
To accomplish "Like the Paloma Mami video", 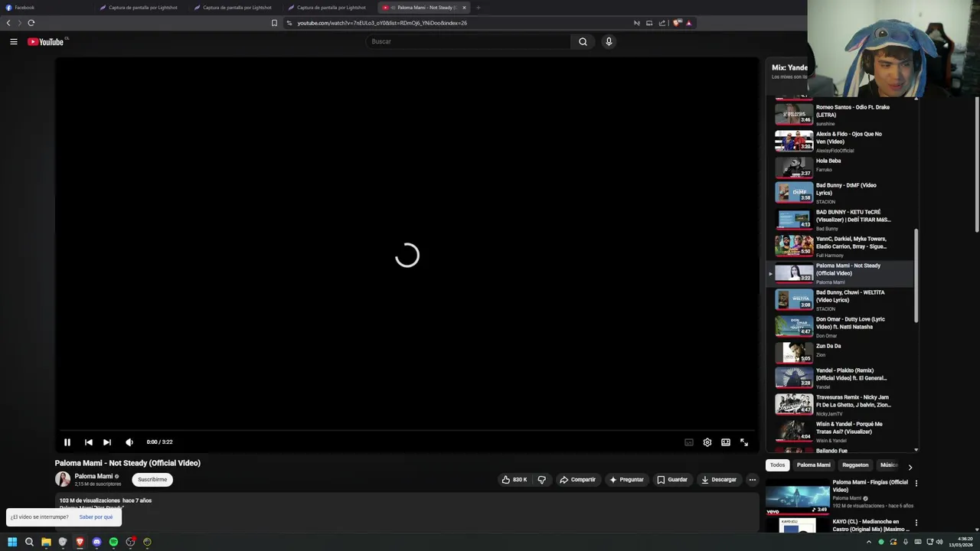I will click(514, 480).
